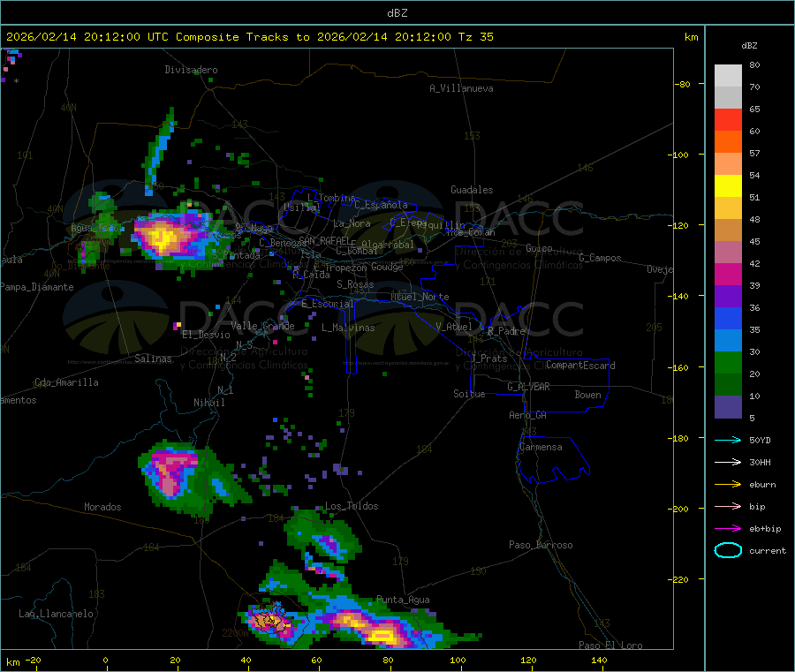
Task: Click the 'Los_Toldos' map label
Action: (x=352, y=506)
